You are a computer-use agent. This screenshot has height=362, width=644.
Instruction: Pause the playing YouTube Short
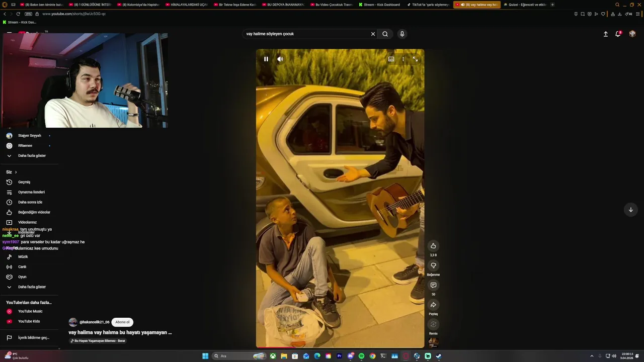(266, 59)
